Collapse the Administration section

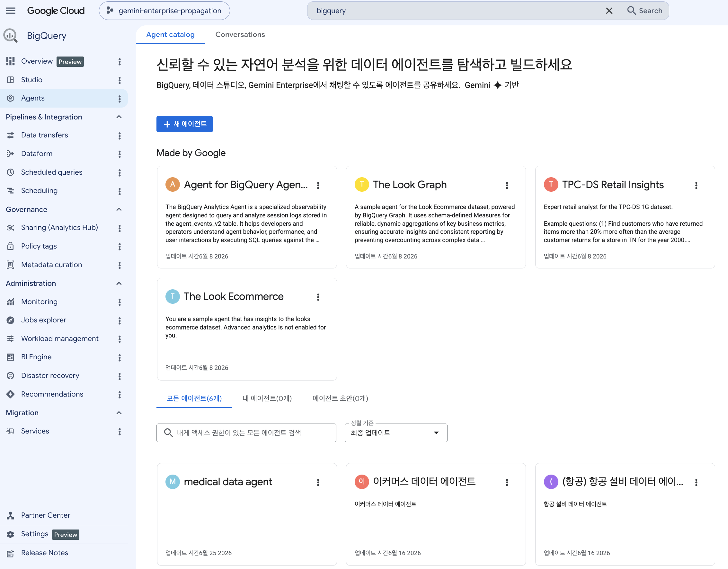click(x=119, y=283)
